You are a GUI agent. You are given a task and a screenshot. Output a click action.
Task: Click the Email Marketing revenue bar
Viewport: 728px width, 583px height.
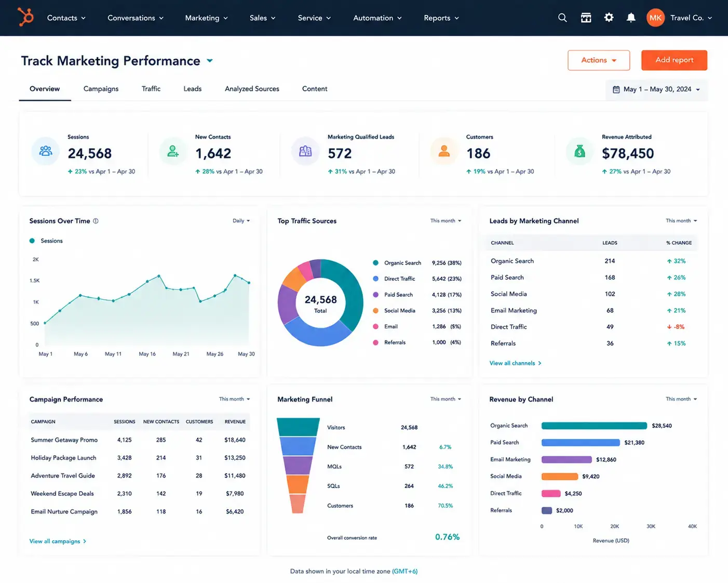(x=567, y=459)
